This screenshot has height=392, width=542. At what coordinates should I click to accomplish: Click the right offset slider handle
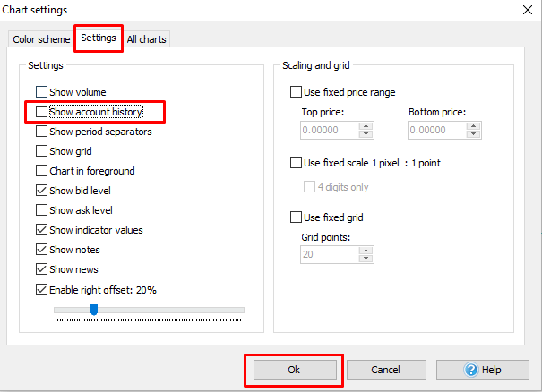(93, 310)
